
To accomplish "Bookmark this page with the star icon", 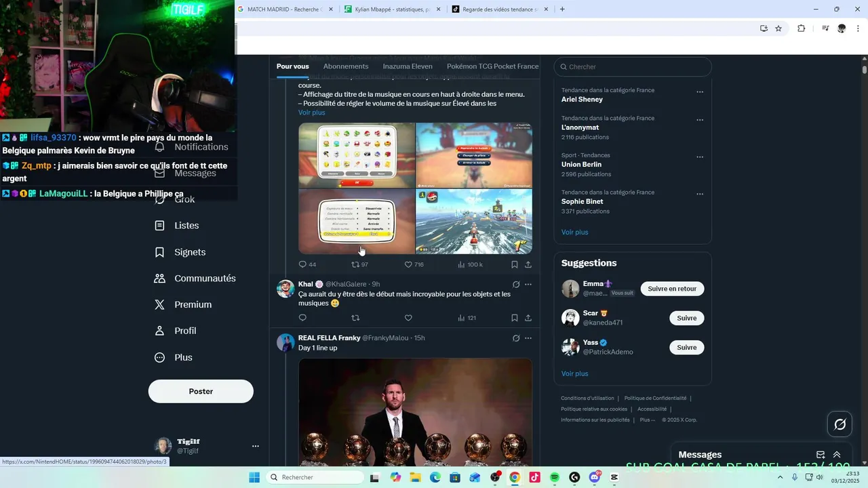I will point(778,28).
